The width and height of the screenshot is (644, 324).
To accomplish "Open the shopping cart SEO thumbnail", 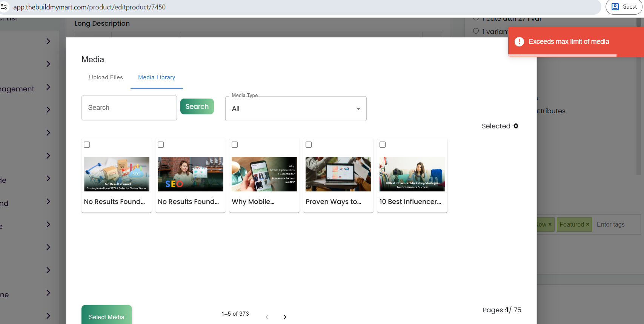I will [x=117, y=174].
